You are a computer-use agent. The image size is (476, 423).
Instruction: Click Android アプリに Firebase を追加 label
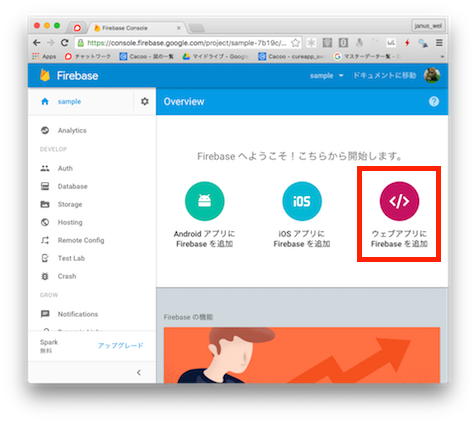(x=205, y=239)
